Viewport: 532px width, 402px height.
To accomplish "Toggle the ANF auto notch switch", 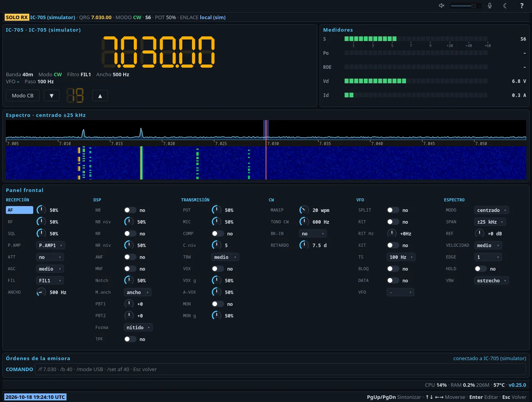I will 130,257.
